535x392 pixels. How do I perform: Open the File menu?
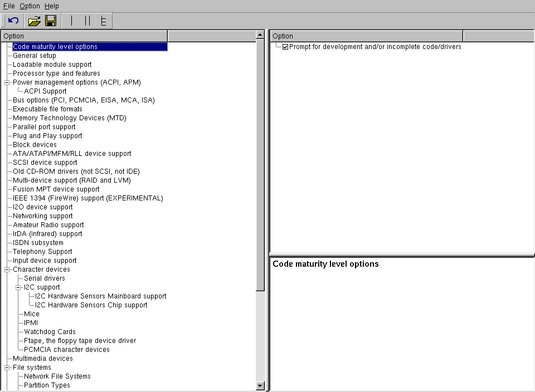pos(9,6)
